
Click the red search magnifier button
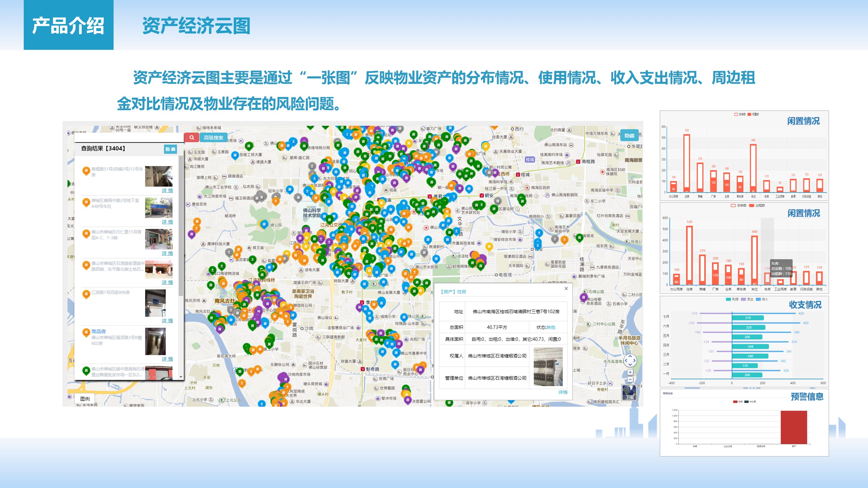[192, 138]
